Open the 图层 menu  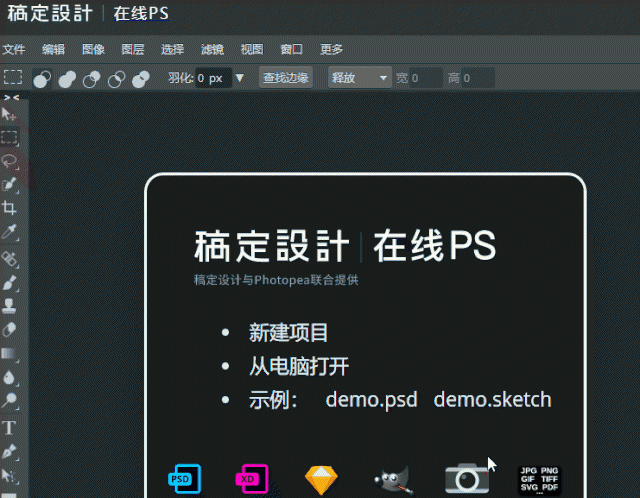[x=133, y=49]
